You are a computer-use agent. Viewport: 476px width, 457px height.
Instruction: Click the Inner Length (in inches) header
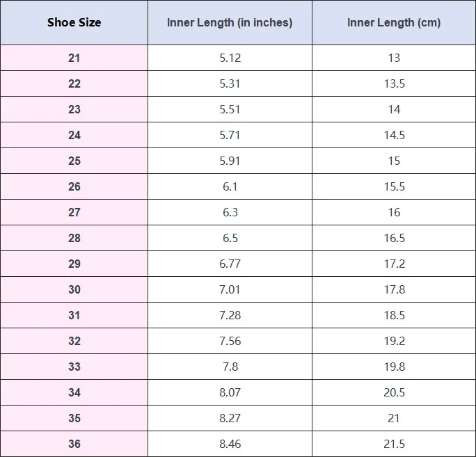(230, 22)
